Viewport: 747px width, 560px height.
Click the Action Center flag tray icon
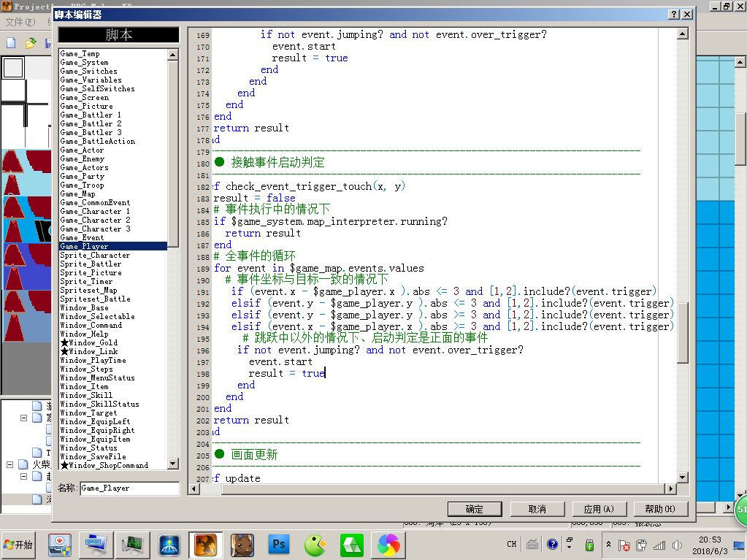point(624,545)
